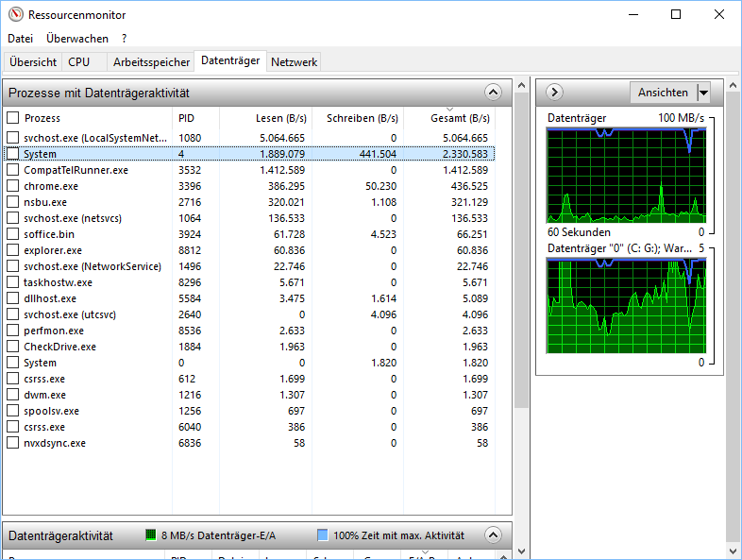Open the ? help menu
The width and height of the screenshot is (742, 560).
124,39
